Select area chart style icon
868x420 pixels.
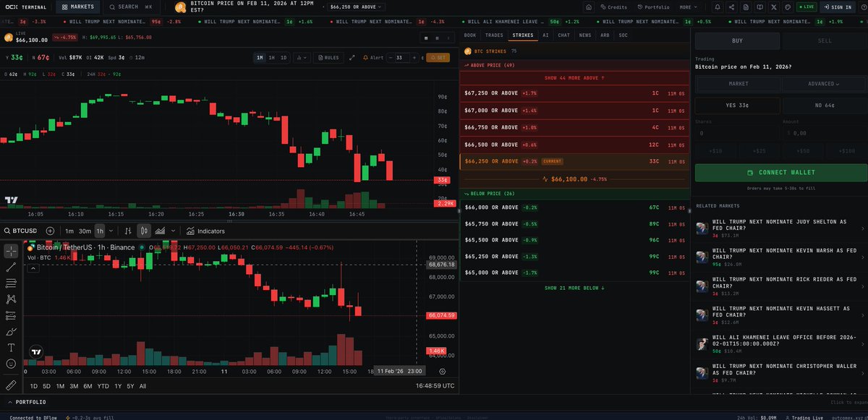pyautogui.click(x=160, y=231)
